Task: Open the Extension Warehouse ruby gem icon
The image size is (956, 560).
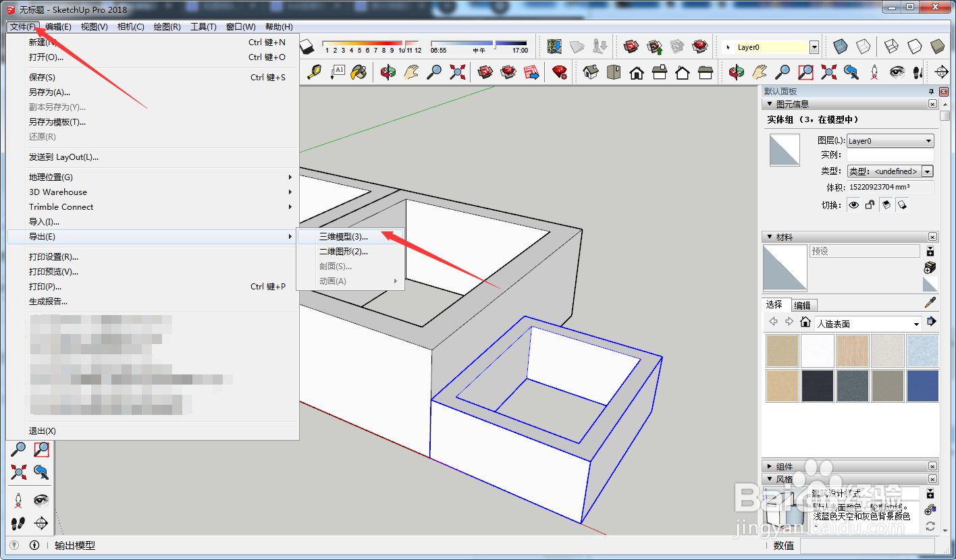Action: pyautogui.click(x=700, y=47)
